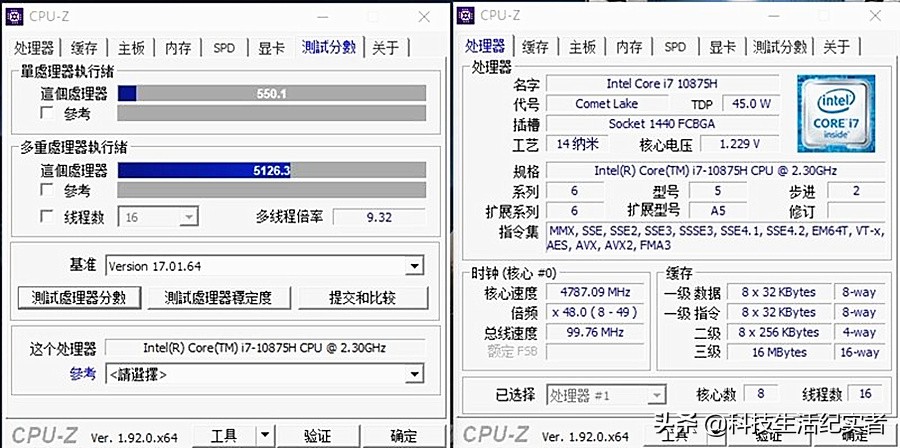Switch to SPD tab in left window
This screenshot has width=900, height=448.
coord(224,48)
